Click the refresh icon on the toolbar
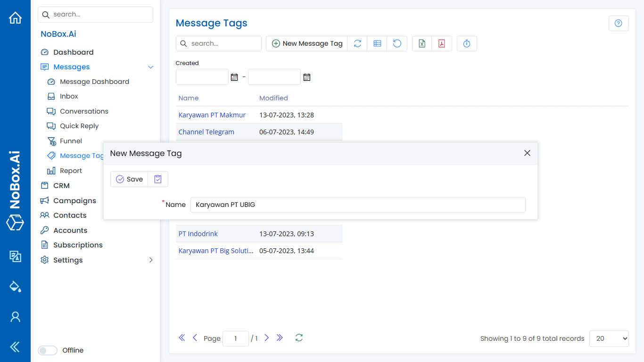This screenshot has height=362, width=644. click(357, 43)
